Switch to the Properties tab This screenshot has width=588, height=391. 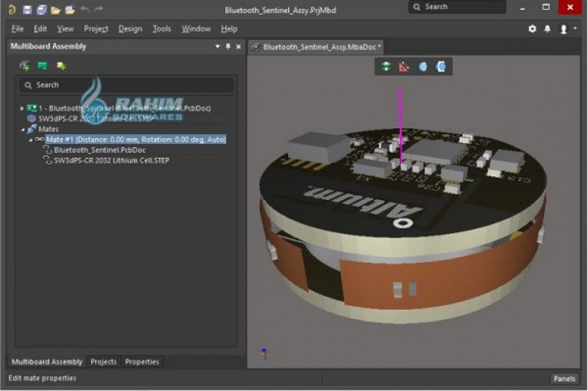142,361
